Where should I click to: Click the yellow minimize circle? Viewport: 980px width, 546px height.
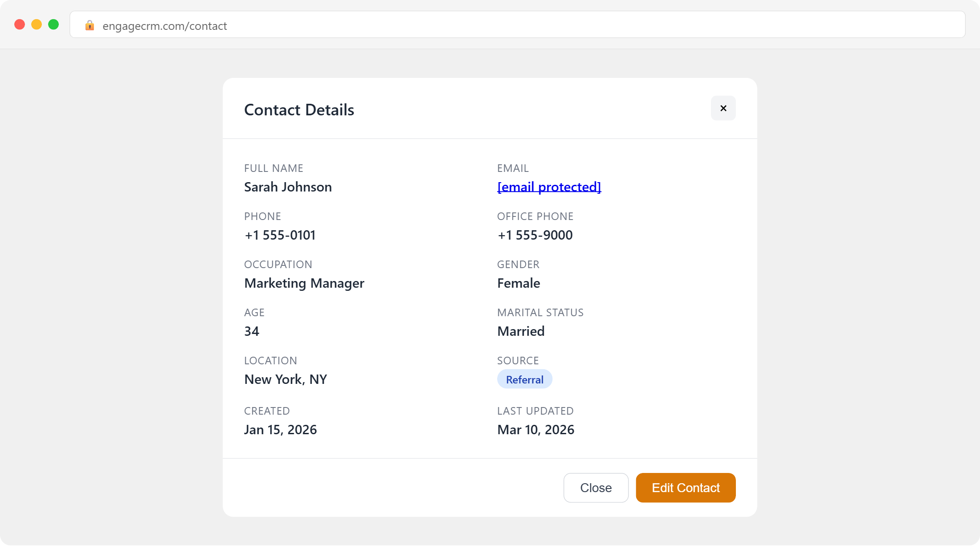[36, 24]
